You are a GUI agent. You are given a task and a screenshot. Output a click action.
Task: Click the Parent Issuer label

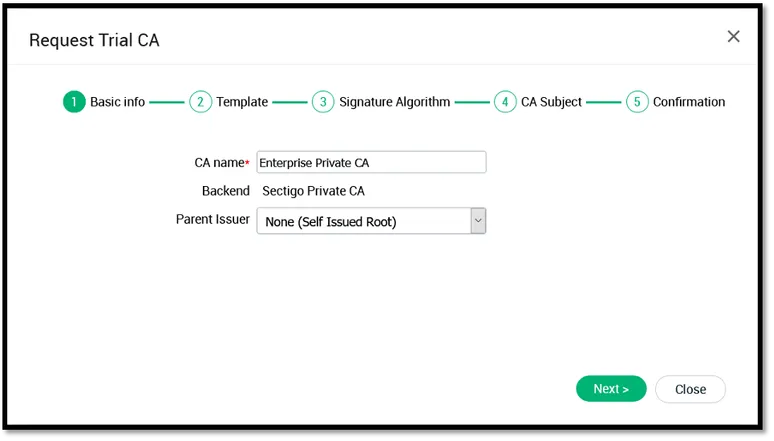click(213, 219)
